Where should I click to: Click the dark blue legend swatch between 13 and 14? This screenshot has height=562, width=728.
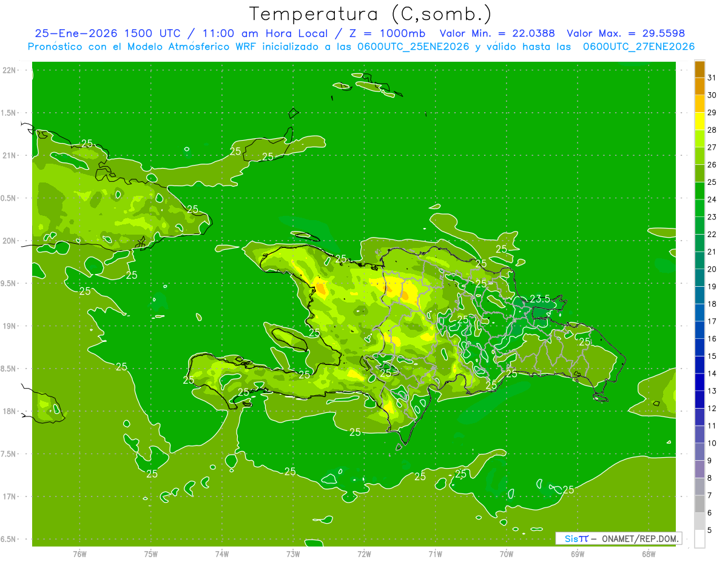click(x=699, y=382)
